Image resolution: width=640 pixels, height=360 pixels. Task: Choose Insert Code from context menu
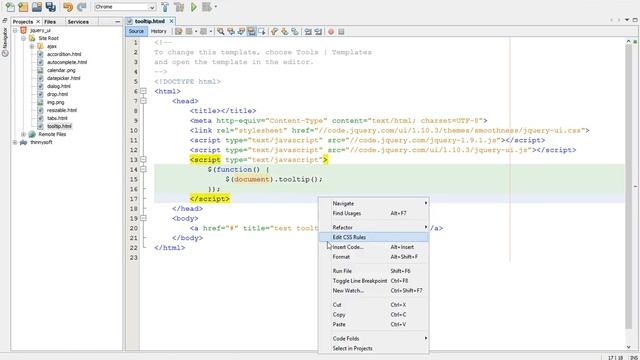(x=373, y=247)
